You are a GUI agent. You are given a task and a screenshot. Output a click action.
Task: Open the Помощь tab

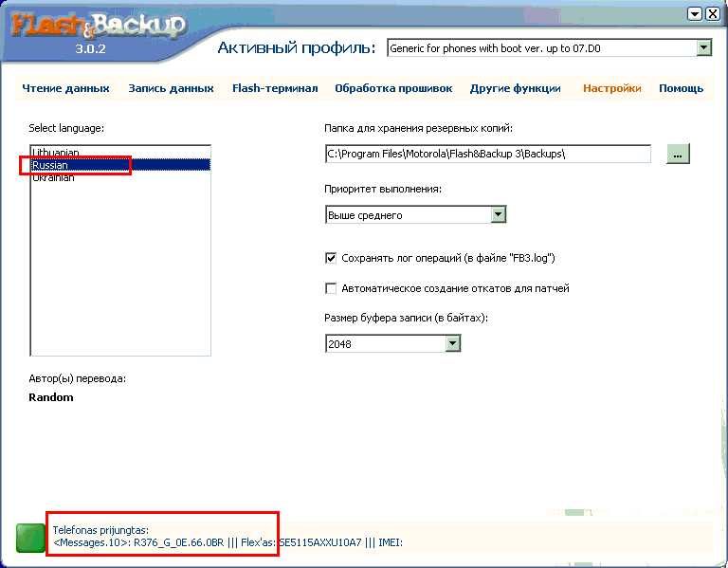(682, 88)
